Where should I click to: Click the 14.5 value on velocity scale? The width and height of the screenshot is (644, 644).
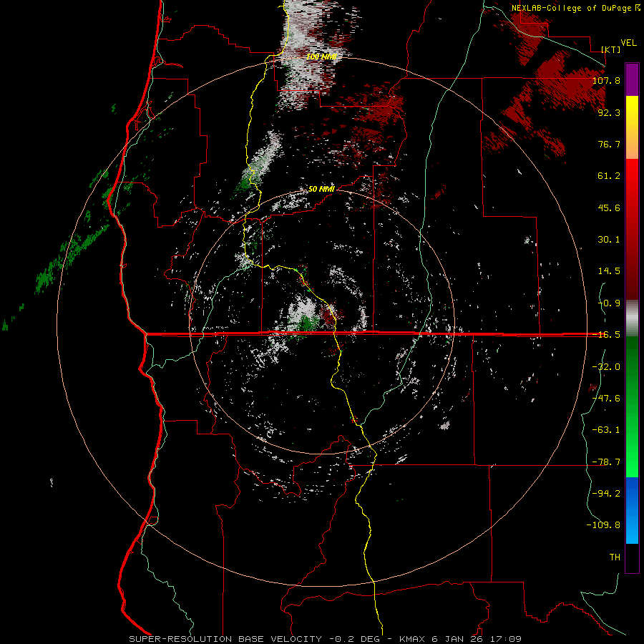pos(609,271)
